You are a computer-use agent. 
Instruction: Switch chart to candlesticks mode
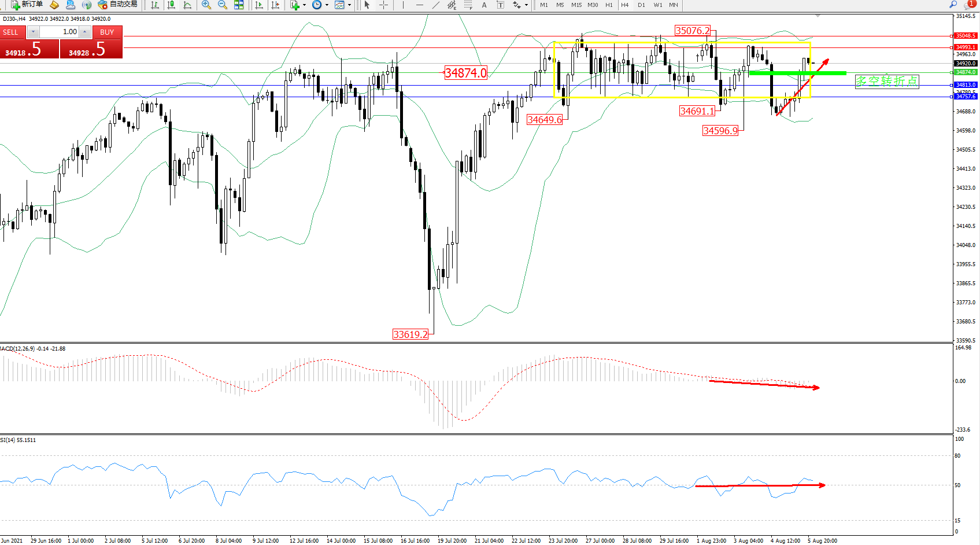(171, 5)
